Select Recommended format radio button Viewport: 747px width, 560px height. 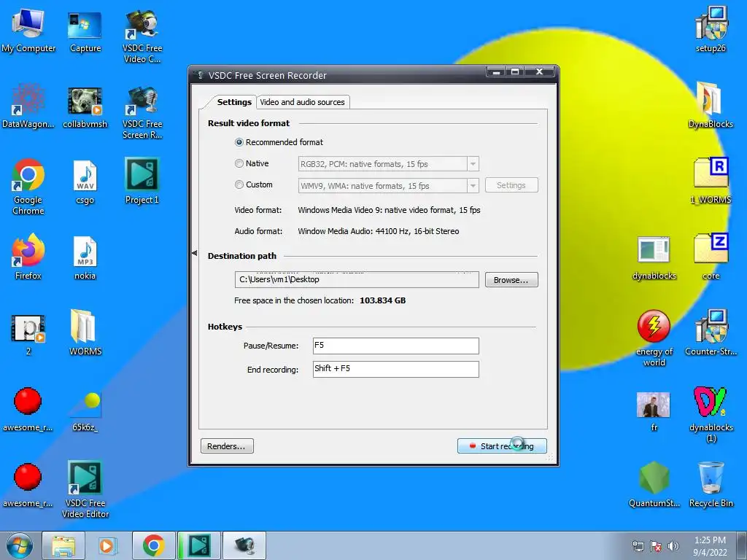click(x=239, y=142)
